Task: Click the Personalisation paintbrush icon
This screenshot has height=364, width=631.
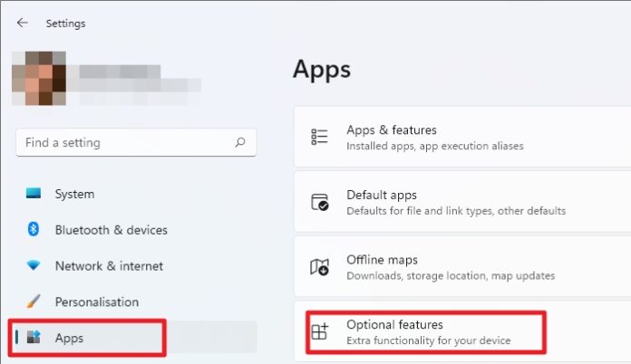Action: click(x=34, y=302)
